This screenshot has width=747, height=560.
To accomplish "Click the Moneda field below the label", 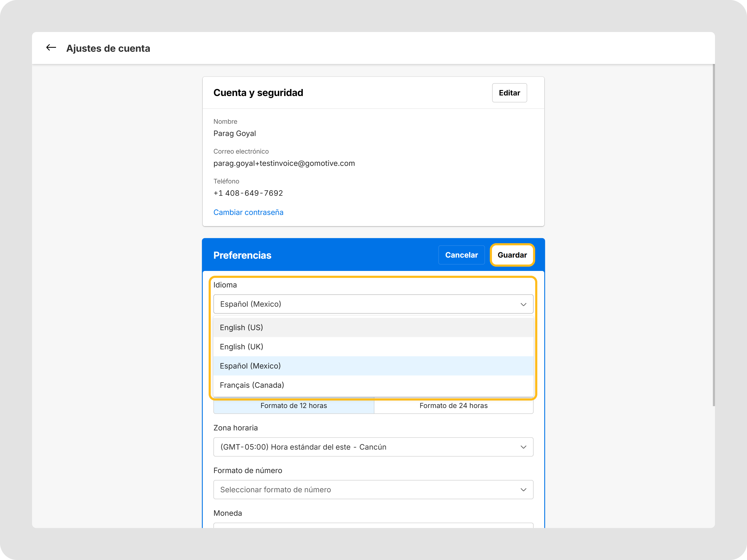I will (373, 526).
